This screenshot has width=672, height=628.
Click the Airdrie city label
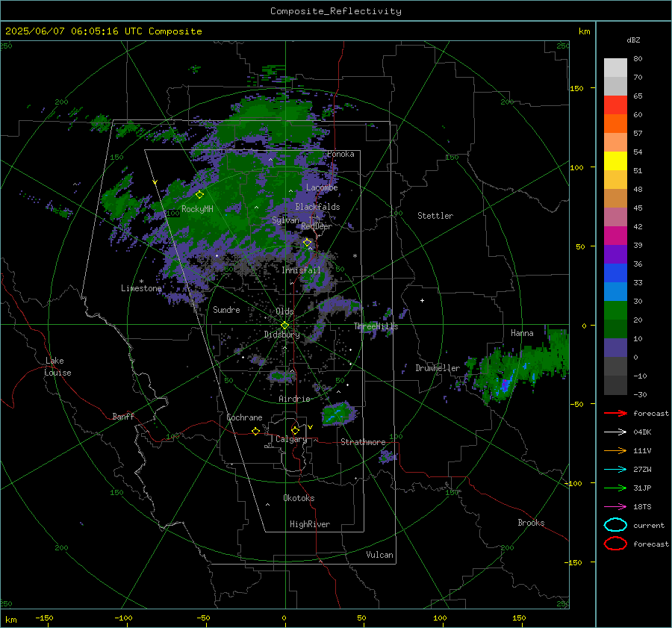(294, 399)
